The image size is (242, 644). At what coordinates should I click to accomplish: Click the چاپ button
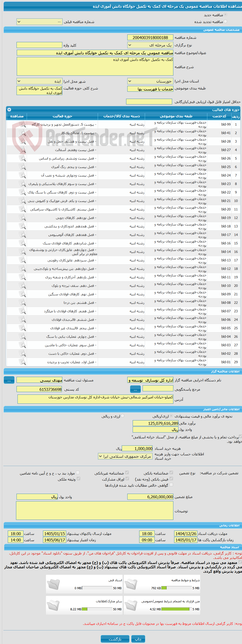138,639
